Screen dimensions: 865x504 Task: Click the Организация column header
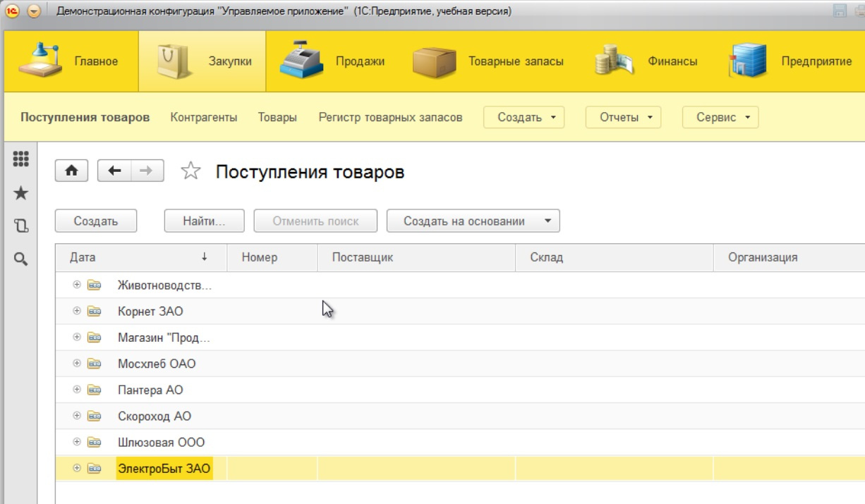pyautogui.click(x=790, y=257)
